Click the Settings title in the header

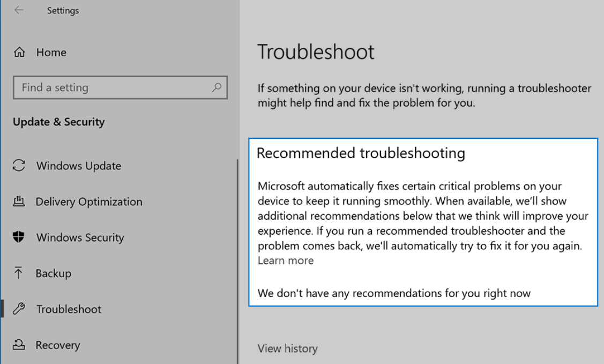[63, 10]
